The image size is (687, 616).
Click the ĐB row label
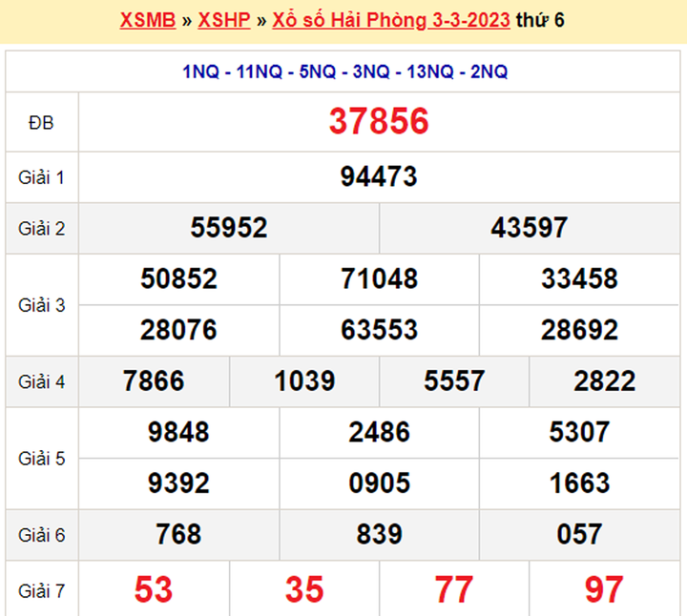click(41, 122)
